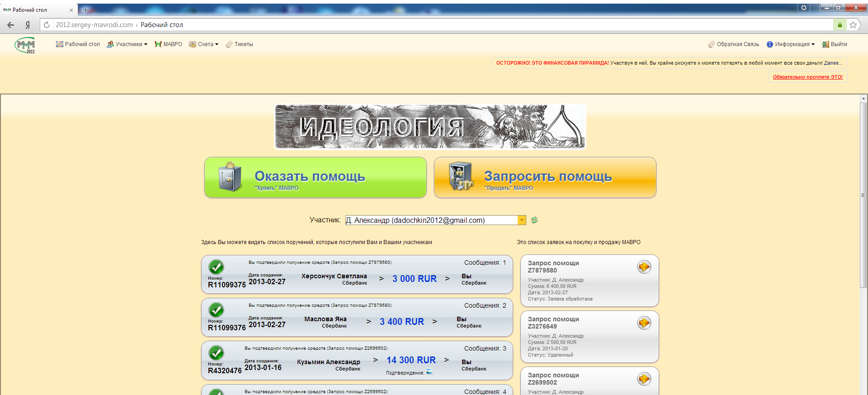This screenshot has width=868, height=395.
Task: Click the participant dropdown arrow
Action: (522, 220)
